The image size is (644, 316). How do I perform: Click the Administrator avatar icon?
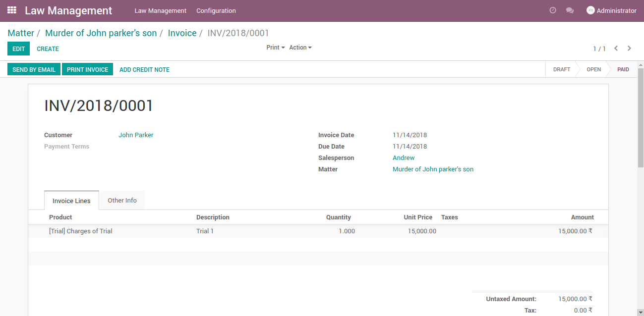pos(590,10)
